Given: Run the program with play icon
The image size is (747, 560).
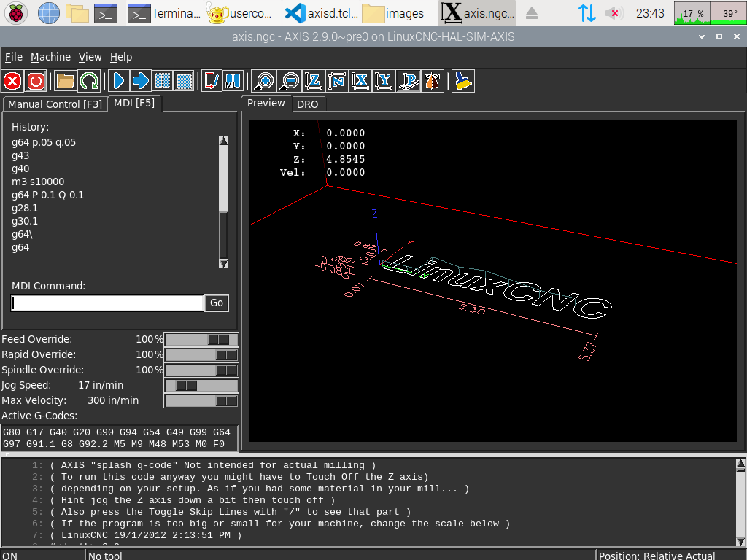Looking at the screenshot, I should [x=118, y=81].
